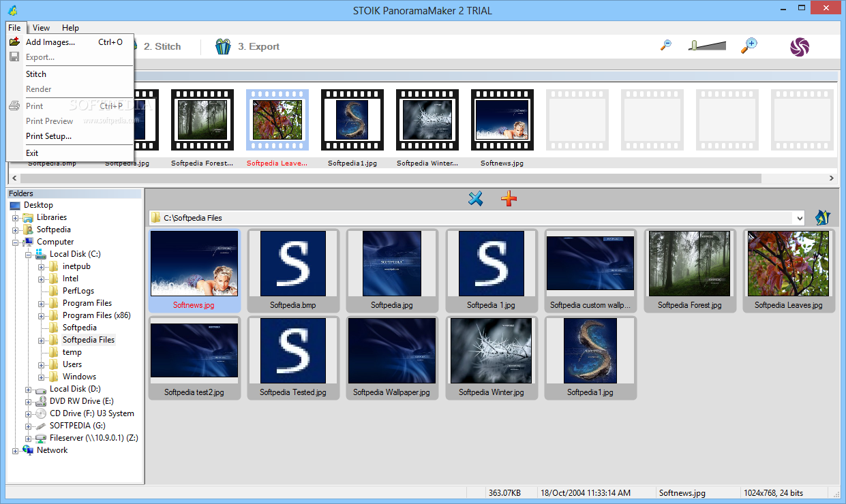Screen dimensions: 846x504
Task: Select PerfLogs folder in tree
Action: (78, 291)
